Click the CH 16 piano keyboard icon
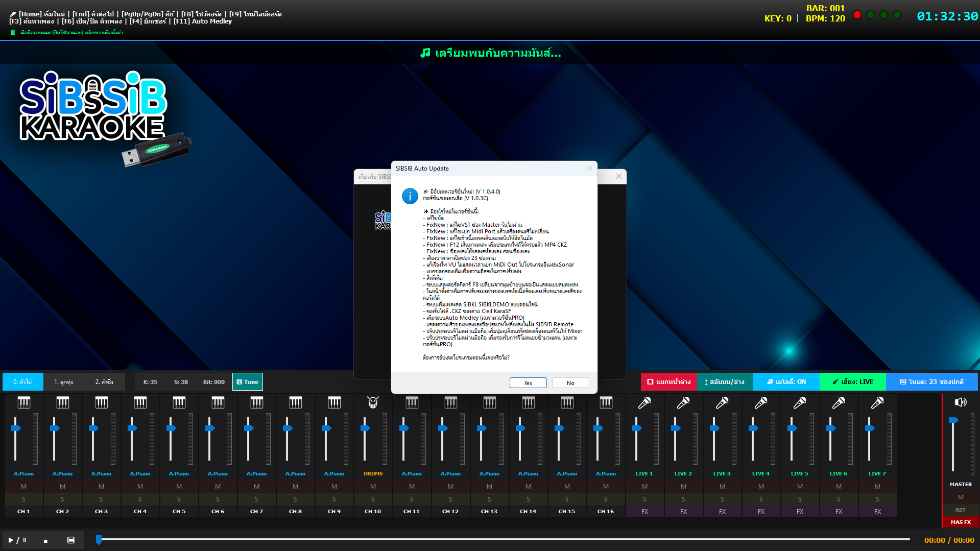 (x=606, y=403)
